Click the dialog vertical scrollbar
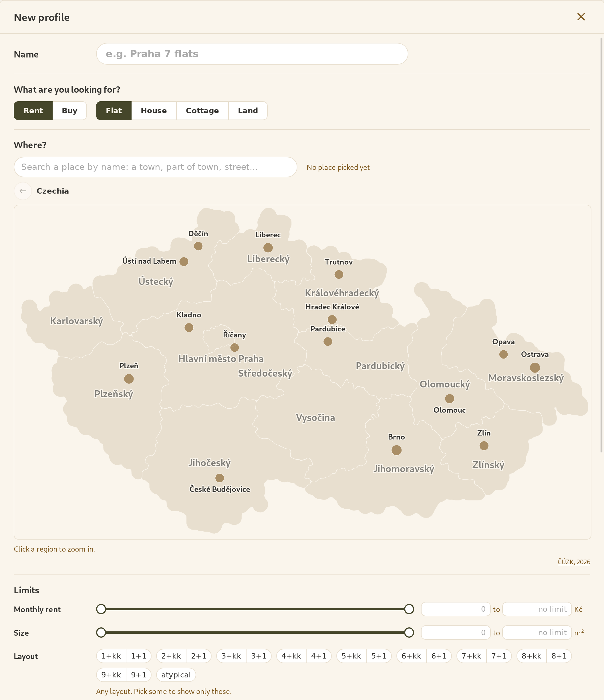This screenshot has height=700, width=604. [601, 245]
